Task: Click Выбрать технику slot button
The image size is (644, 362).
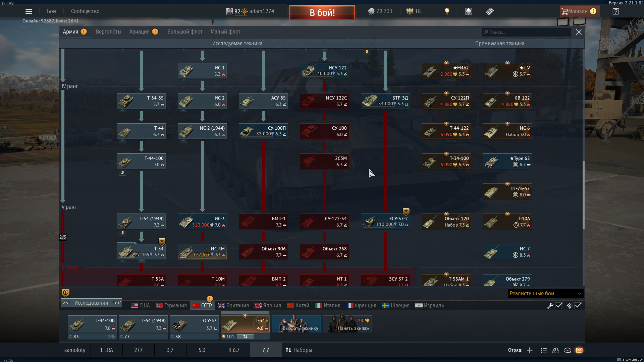Action: click(296, 323)
